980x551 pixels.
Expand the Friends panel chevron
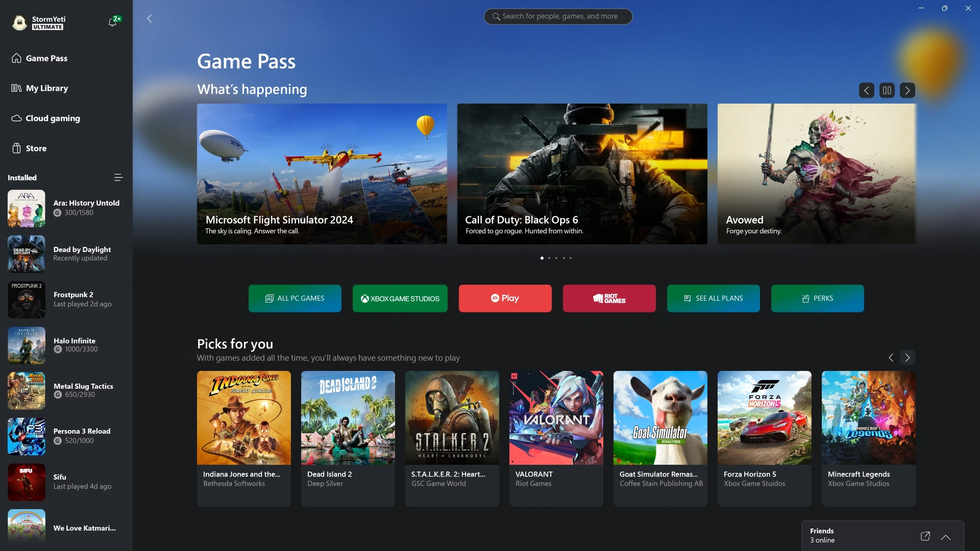tap(945, 537)
